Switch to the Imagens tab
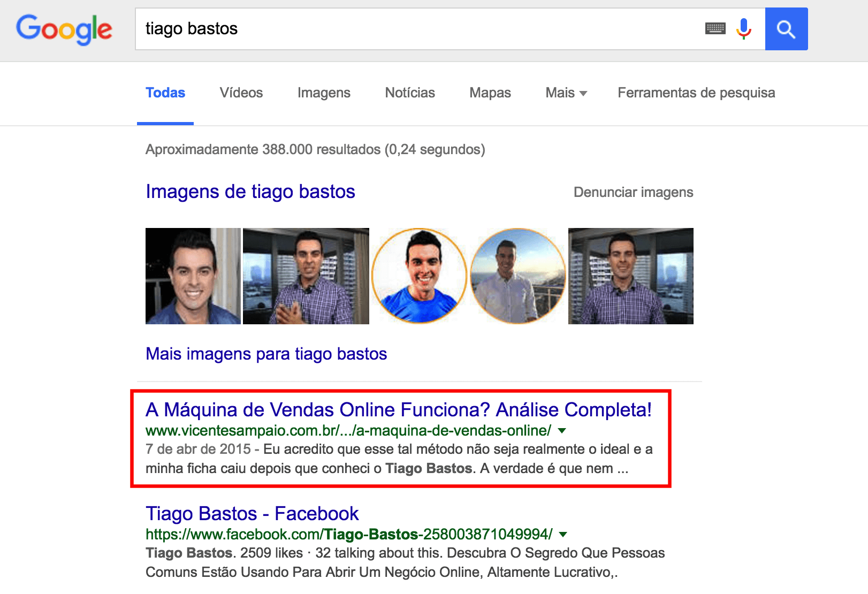 pos(324,93)
